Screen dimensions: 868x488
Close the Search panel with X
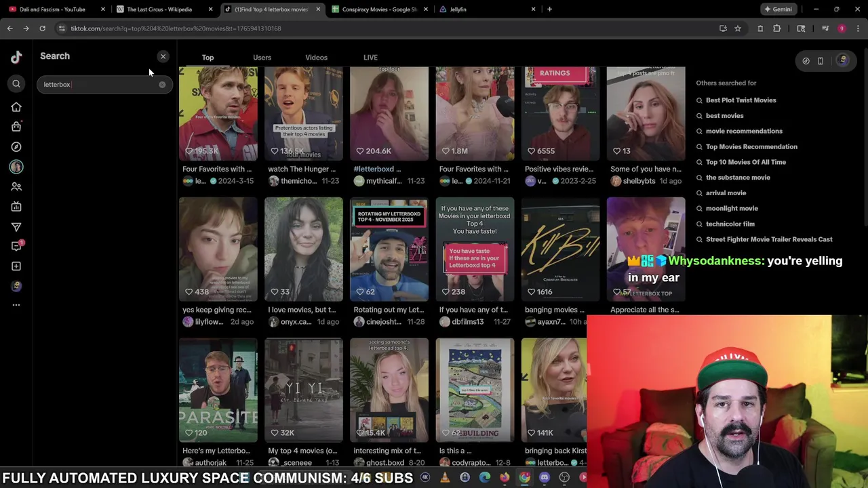(163, 56)
